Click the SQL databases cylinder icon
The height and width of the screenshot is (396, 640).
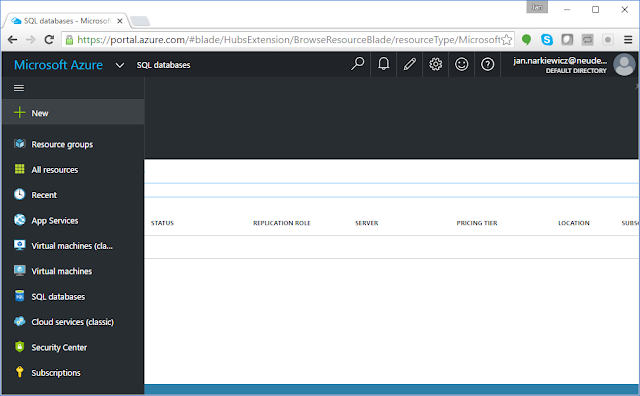click(20, 296)
